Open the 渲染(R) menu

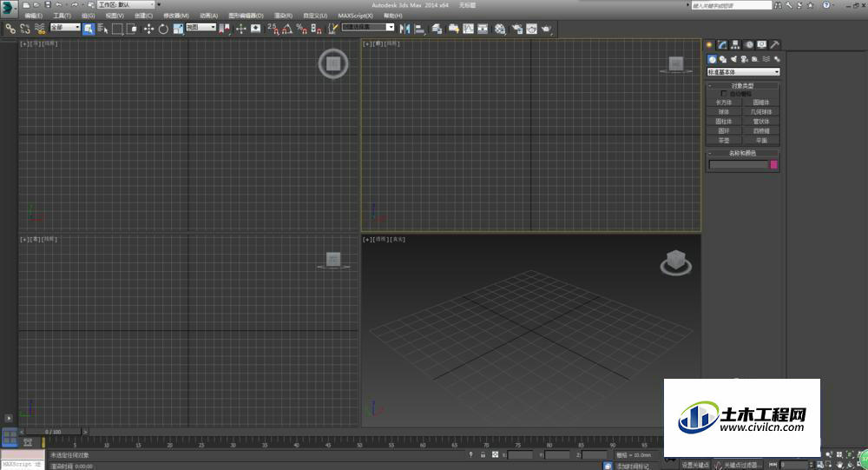[284, 16]
